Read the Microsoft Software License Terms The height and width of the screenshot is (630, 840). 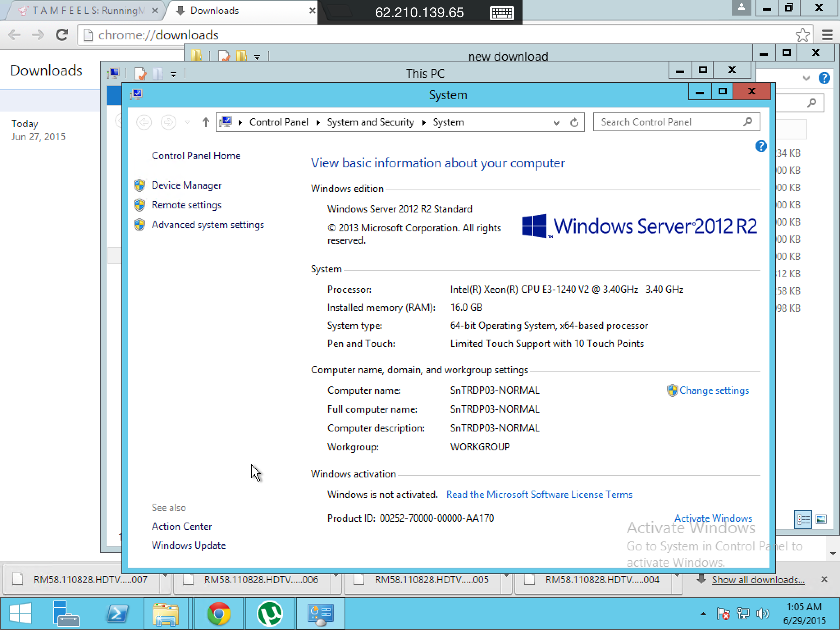click(x=539, y=495)
